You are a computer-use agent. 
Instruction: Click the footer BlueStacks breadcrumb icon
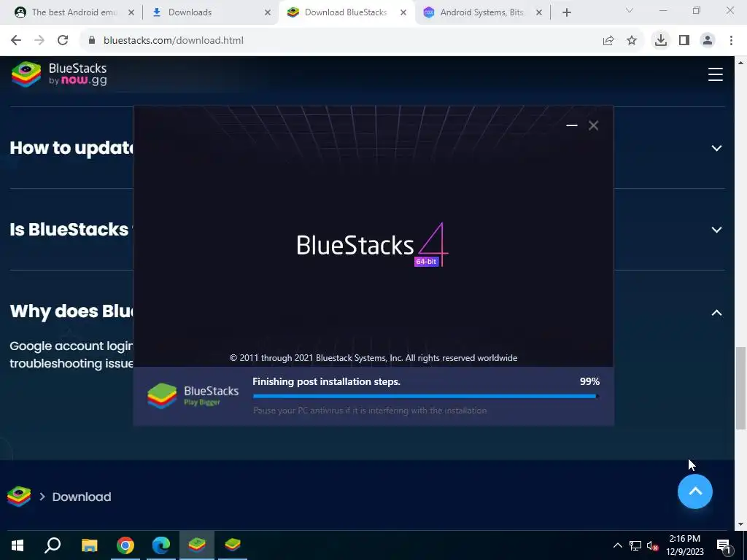coord(19,497)
